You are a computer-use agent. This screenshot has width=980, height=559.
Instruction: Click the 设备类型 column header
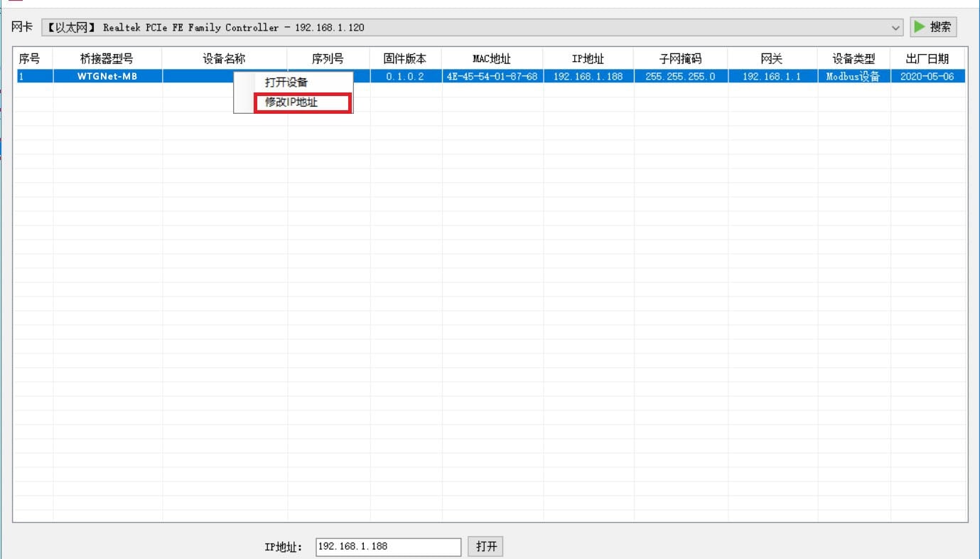pos(854,59)
